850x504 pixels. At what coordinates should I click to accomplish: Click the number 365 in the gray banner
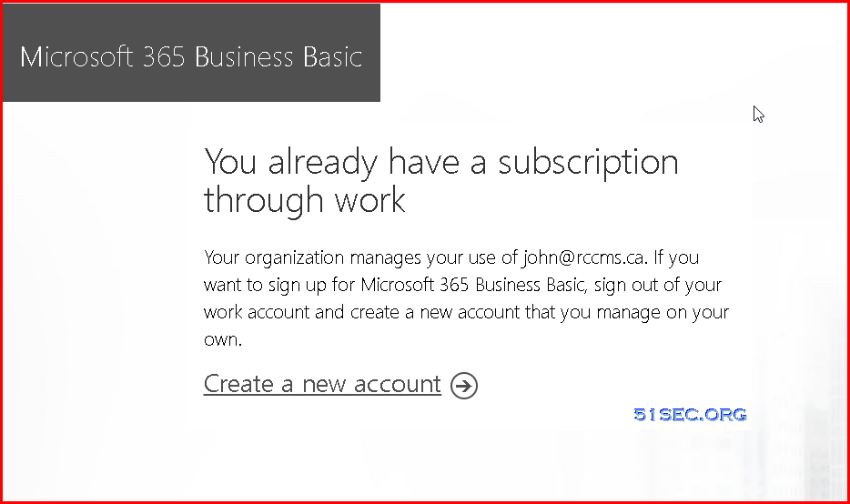[164, 57]
